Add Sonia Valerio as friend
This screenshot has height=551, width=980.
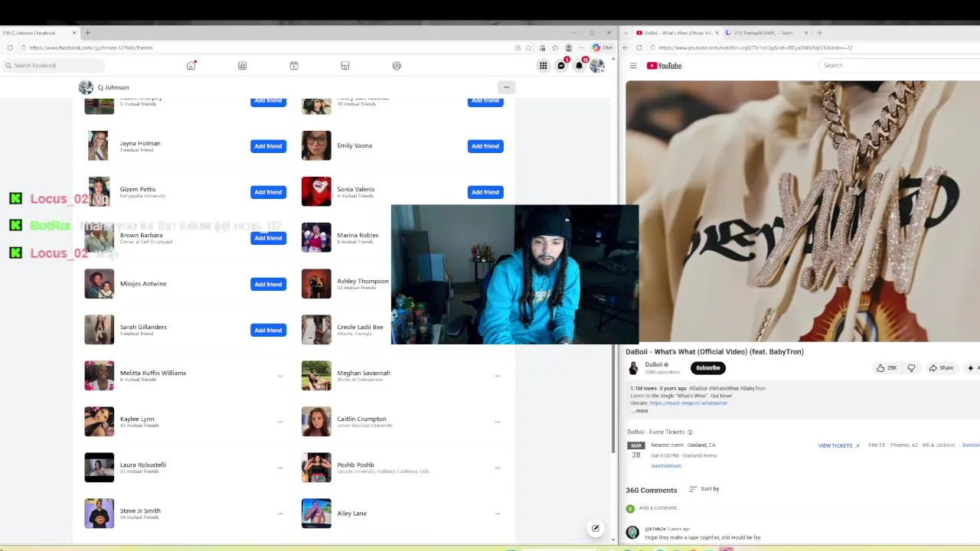[x=485, y=192]
